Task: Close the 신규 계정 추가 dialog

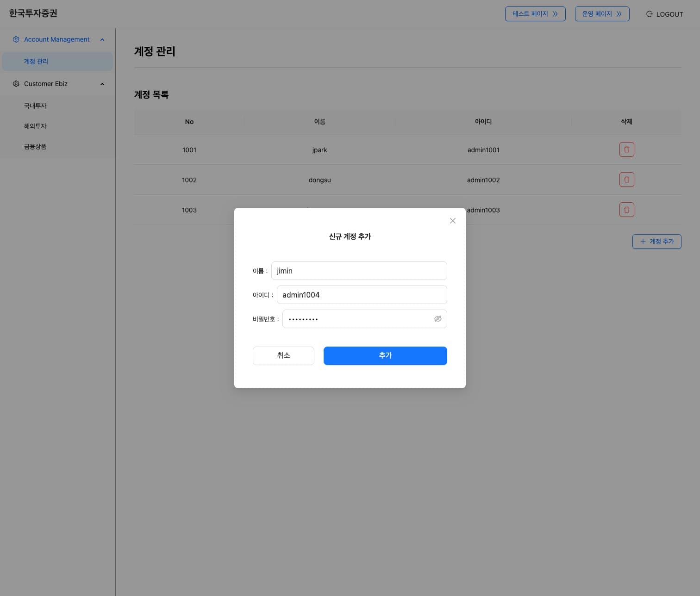Action: 453,221
